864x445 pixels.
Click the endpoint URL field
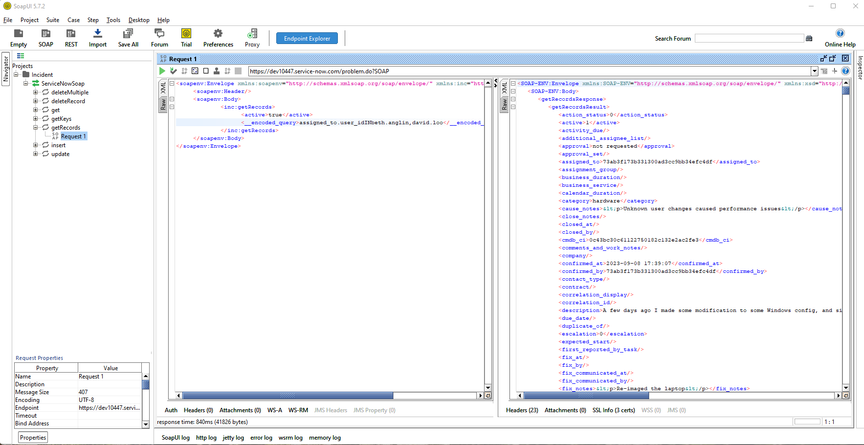529,72
